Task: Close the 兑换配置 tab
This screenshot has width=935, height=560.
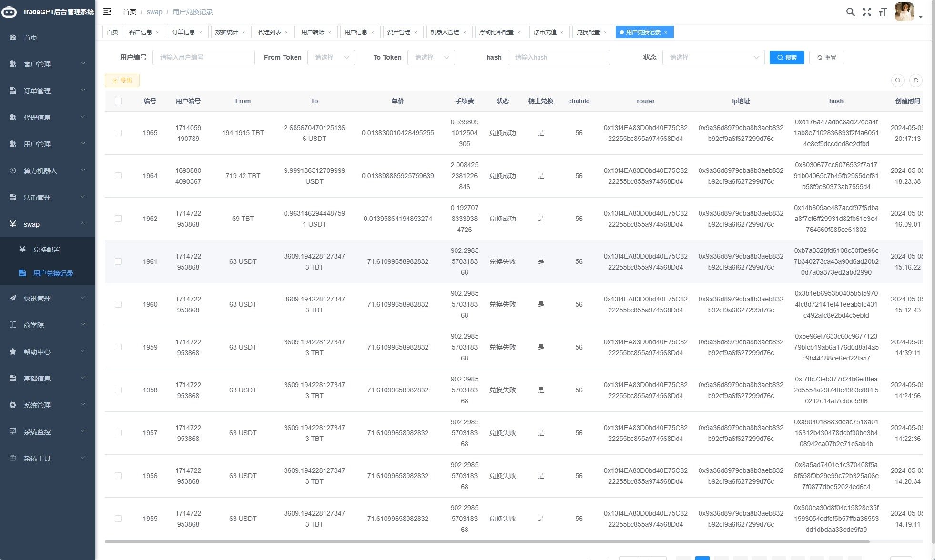Action: click(x=605, y=32)
